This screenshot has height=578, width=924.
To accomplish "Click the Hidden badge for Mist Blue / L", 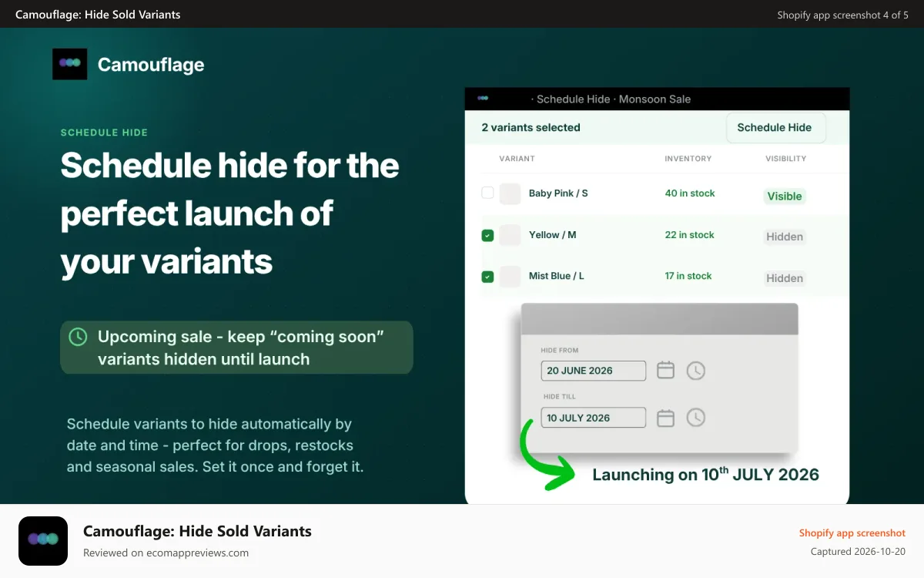I will 785,278.
